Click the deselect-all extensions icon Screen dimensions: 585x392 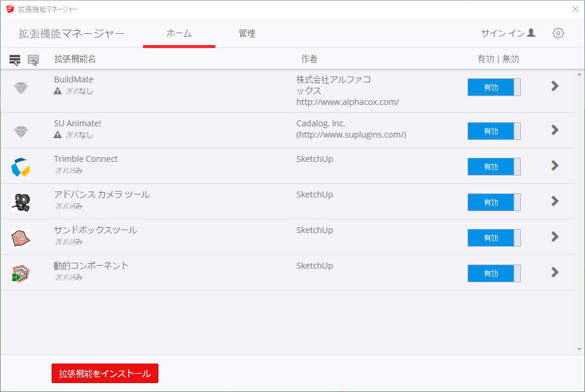pos(33,60)
